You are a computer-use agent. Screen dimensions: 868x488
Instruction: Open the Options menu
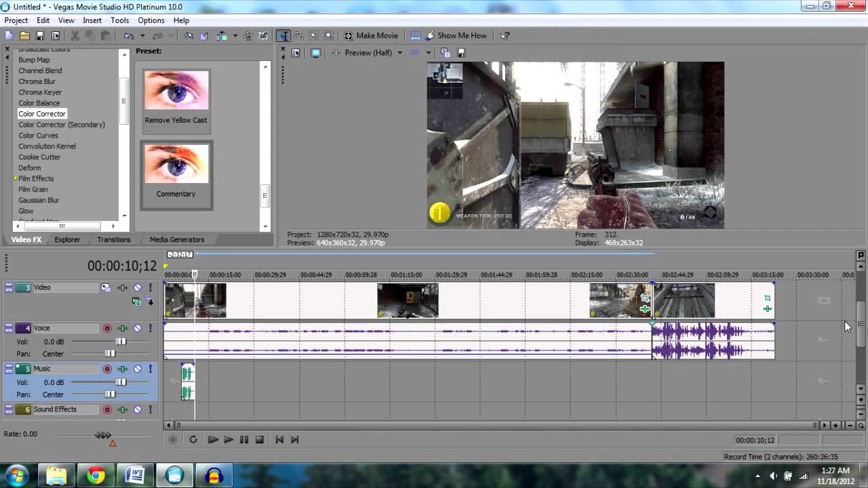pos(151,20)
